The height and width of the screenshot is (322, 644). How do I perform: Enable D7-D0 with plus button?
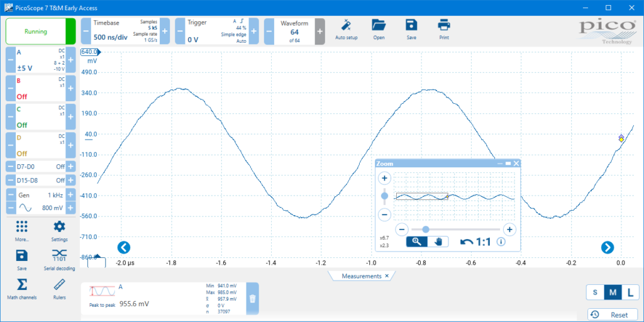(70, 167)
